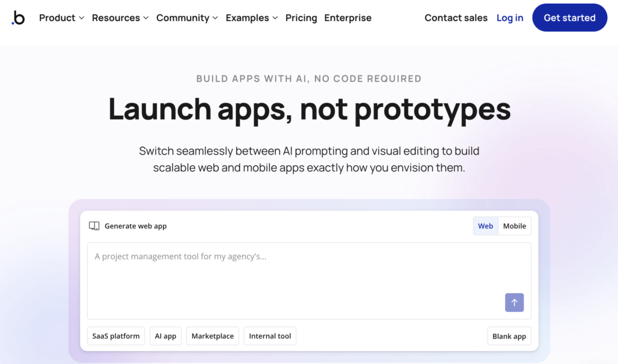
Task: Switch to the Mobile toggle option
Action: 514,226
